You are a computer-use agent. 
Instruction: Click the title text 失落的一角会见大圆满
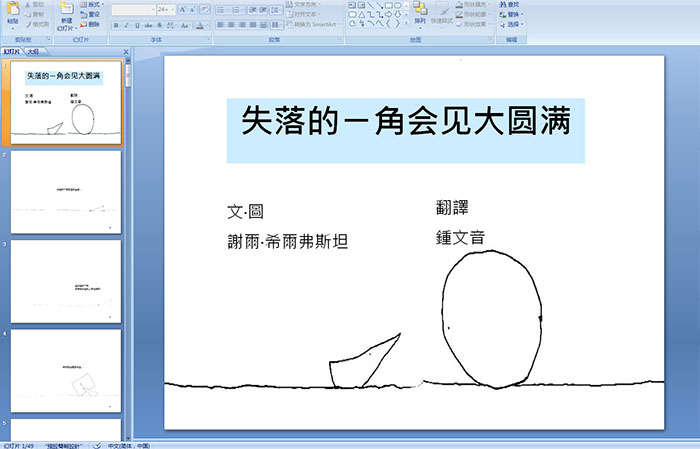[x=406, y=121]
